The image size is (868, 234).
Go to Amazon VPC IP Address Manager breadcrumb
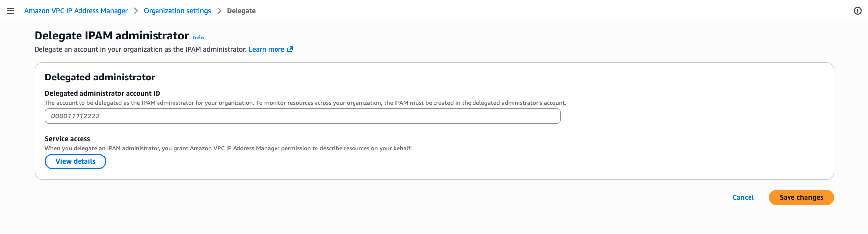coord(76,11)
